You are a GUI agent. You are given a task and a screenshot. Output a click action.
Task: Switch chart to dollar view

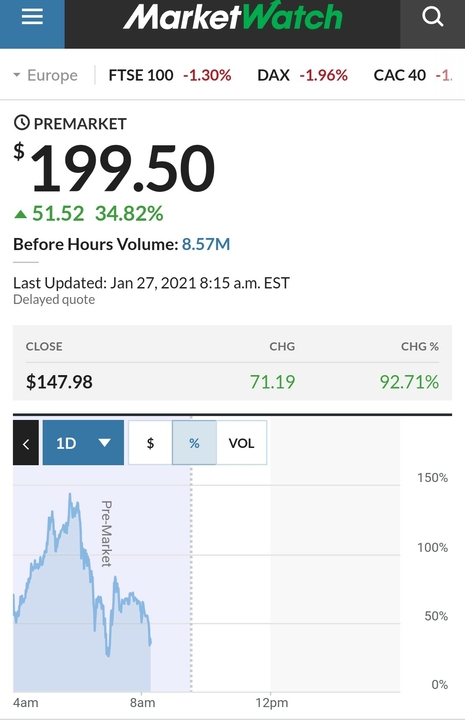click(x=150, y=443)
